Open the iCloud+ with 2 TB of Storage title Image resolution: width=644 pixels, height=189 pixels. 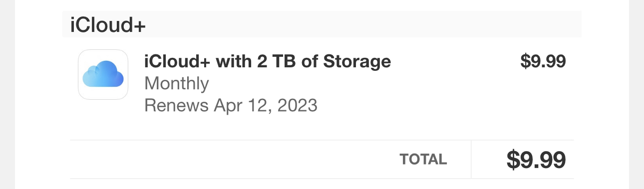[x=268, y=61]
